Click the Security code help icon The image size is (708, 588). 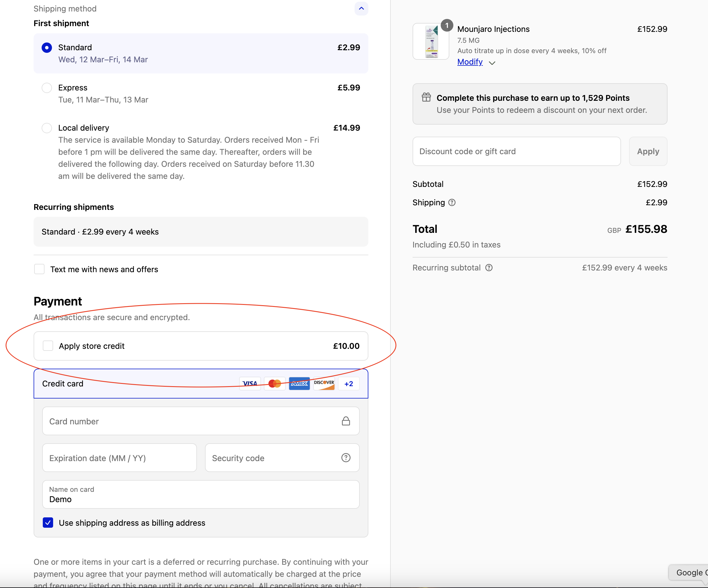point(346,458)
